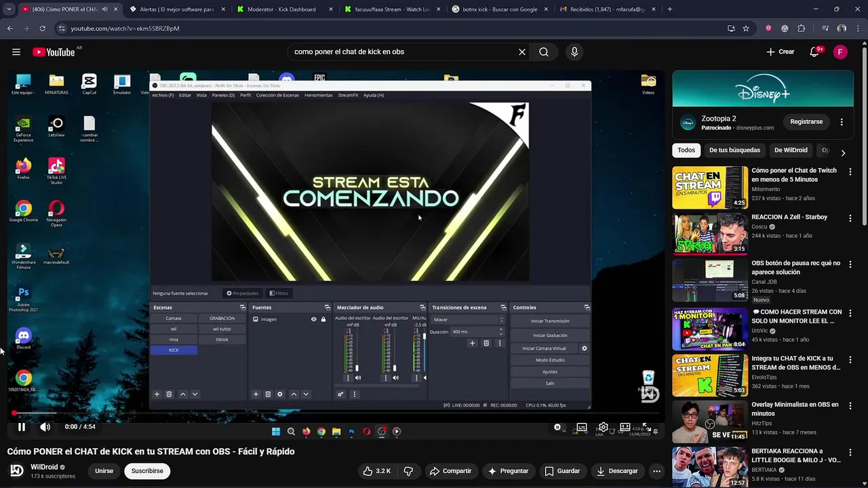
Task: Open the YouTube guide hamburger menu
Action: pos(16,52)
